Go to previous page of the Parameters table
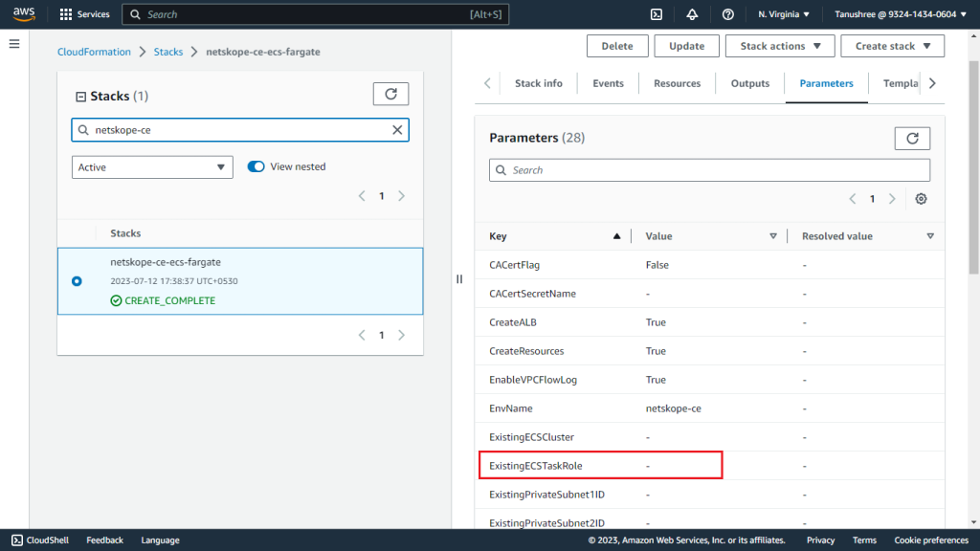The image size is (980, 551). click(853, 199)
